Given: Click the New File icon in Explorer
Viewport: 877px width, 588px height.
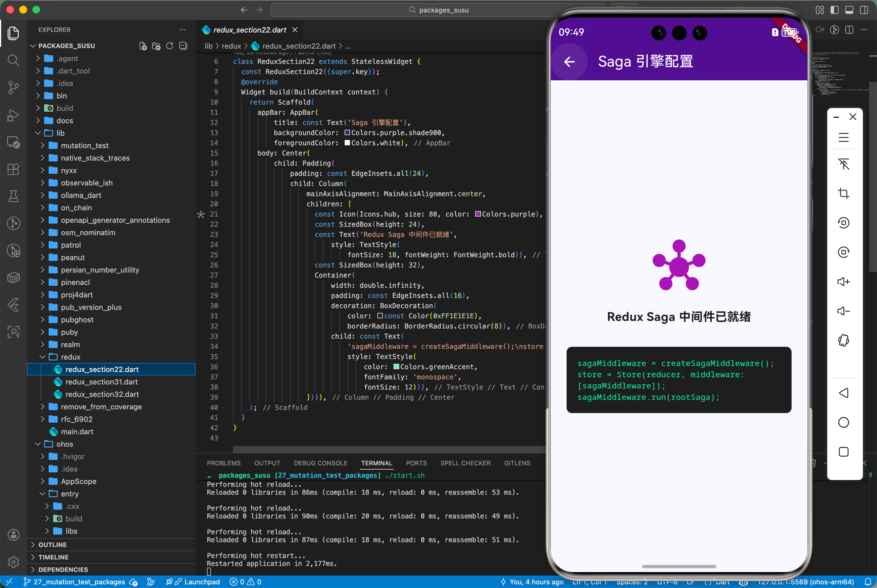Looking at the screenshot, I should 143,46.
